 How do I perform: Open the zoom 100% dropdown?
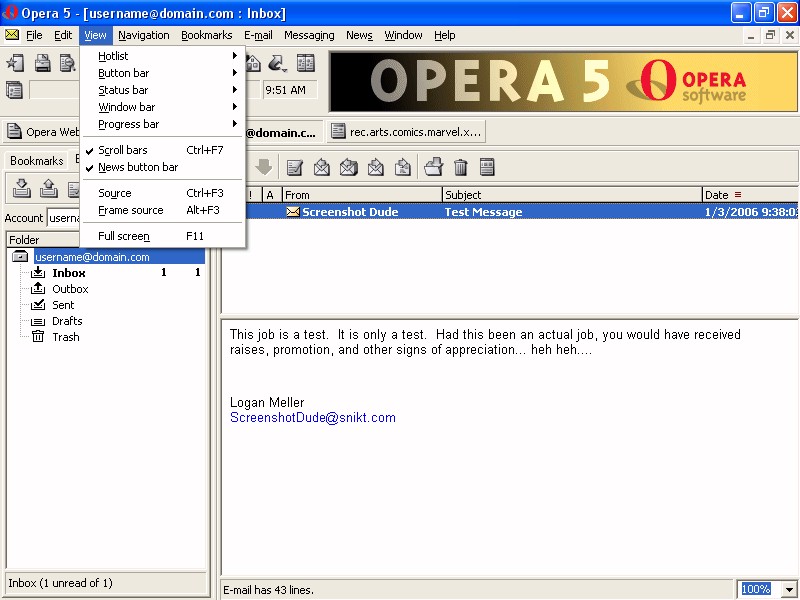[x=789, y=589]
